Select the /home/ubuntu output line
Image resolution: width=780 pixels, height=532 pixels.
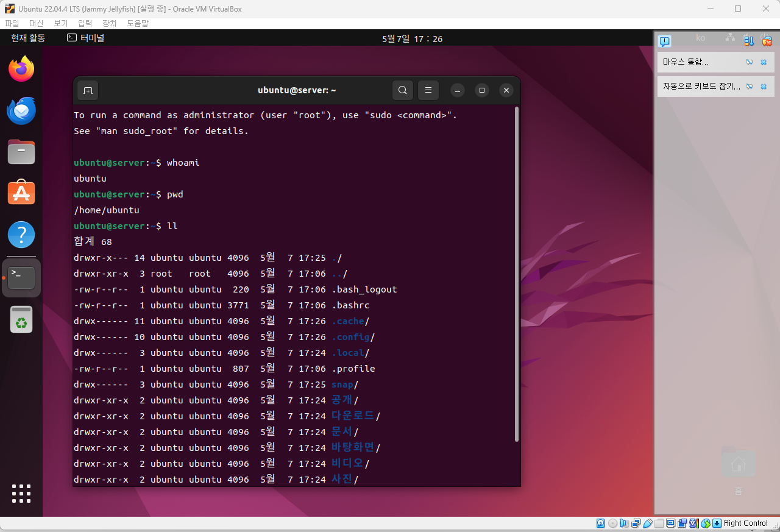pos(107,210)
